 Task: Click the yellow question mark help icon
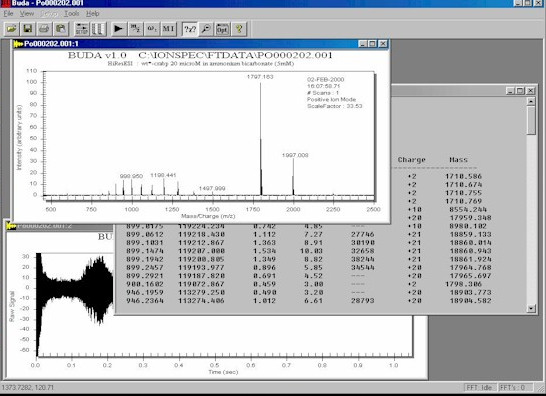click(239, 29)
